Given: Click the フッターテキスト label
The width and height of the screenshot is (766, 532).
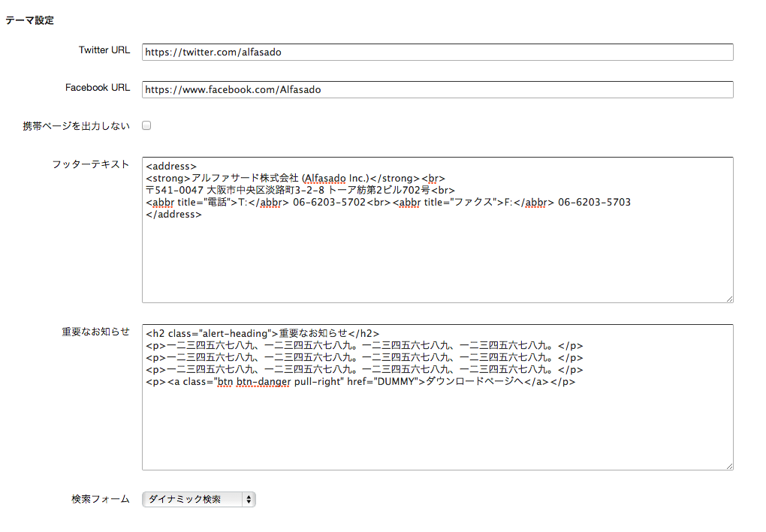Looking at the screenshot, I should click(x=91, y=164).
